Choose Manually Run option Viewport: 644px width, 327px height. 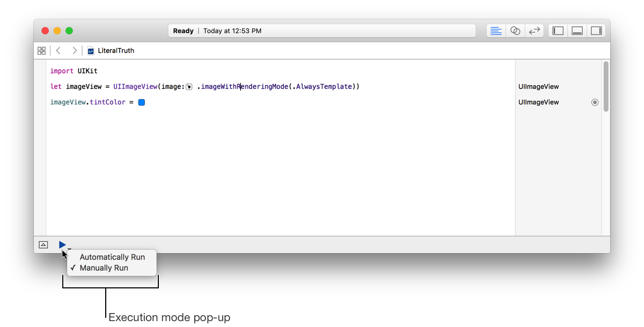coord(104,268)
